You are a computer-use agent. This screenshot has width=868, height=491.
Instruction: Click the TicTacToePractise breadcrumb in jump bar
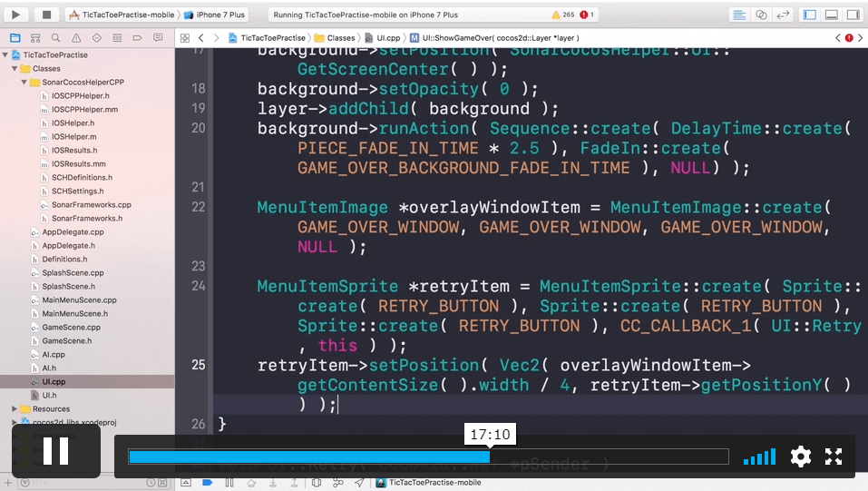(268, 38)
